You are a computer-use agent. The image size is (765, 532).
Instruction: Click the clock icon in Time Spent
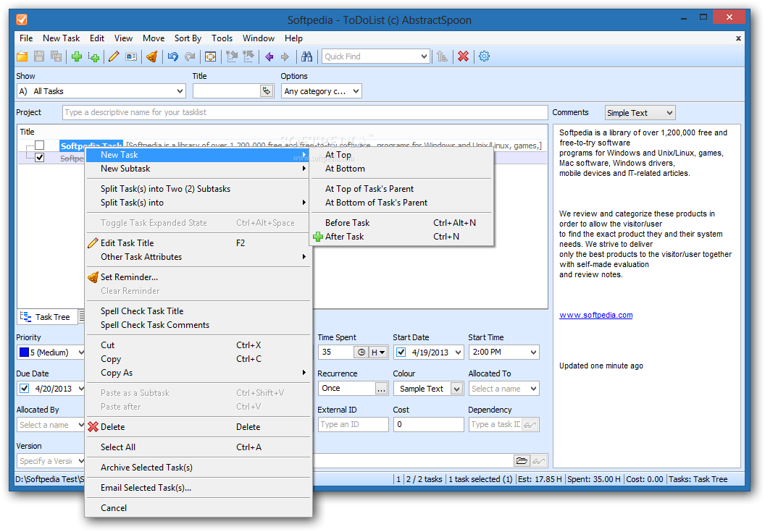(361, 352)
